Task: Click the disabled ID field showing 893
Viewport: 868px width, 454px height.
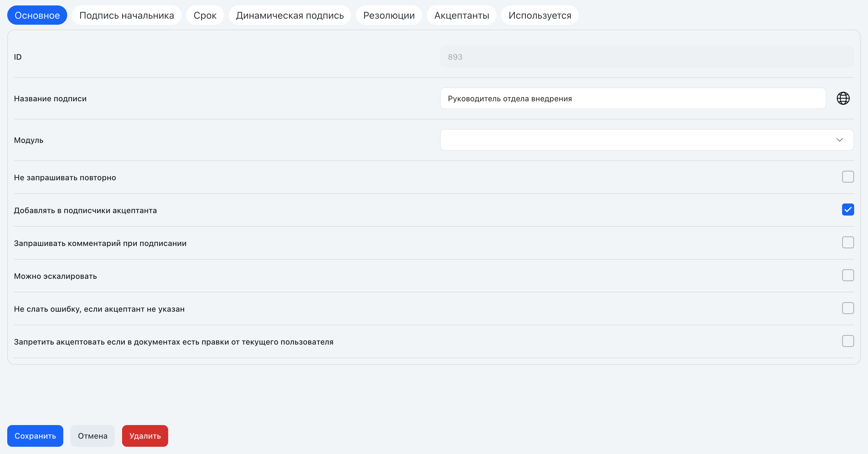Action: [646, 57]
